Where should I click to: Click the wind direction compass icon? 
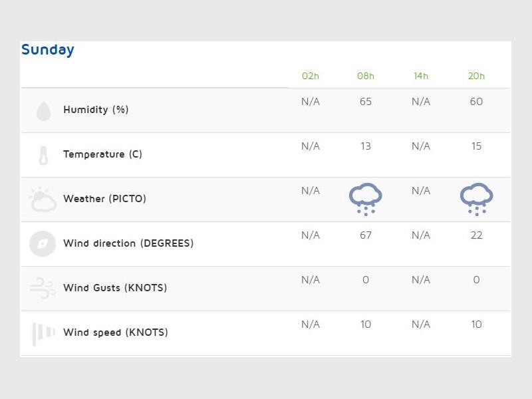pos(43,244)
